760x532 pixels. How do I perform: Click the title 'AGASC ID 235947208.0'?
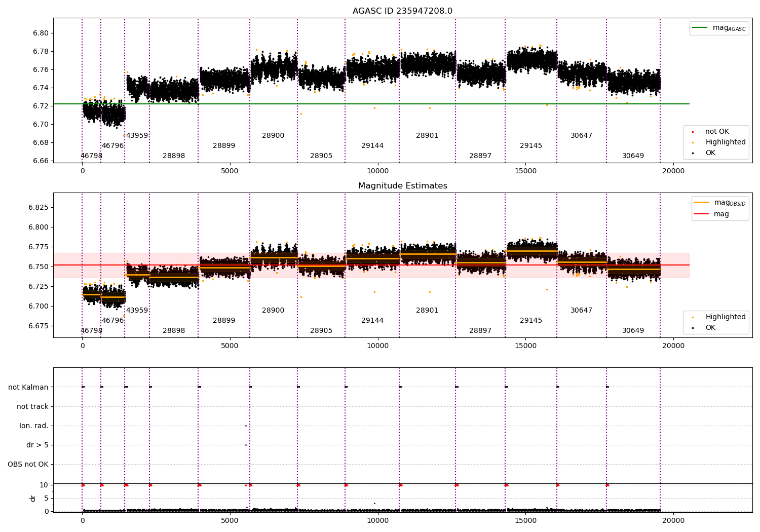point(402,11)
